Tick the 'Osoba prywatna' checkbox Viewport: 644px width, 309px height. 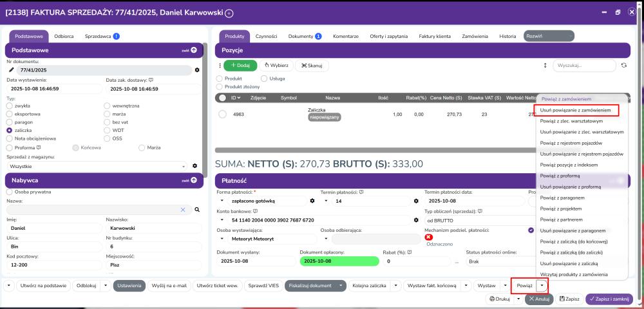pos(10,191)
